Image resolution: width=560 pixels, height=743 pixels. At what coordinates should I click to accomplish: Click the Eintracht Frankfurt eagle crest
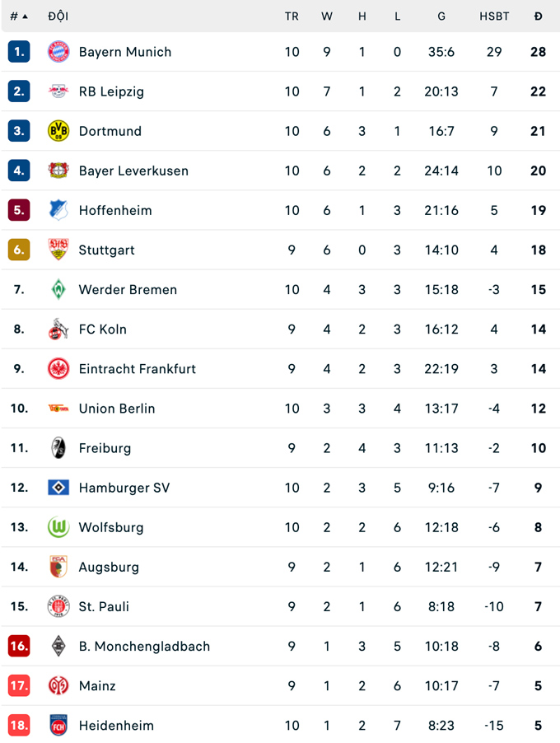(58, 368)
